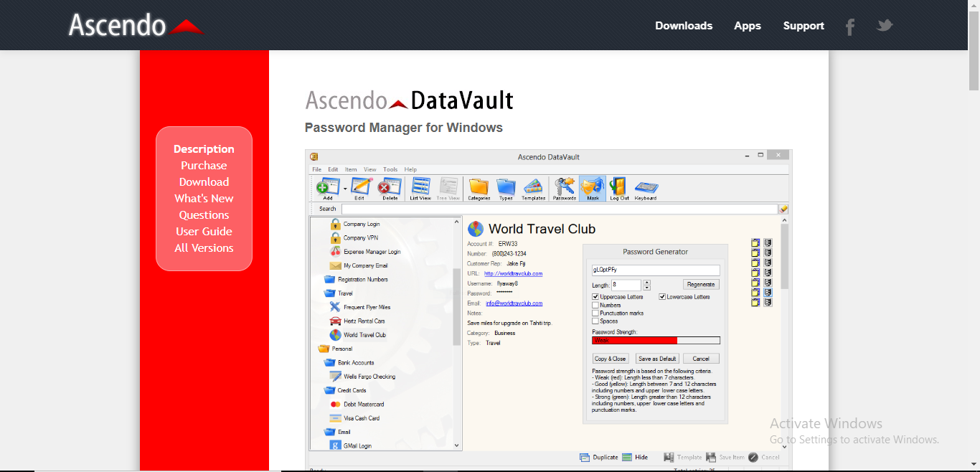The image size is (980, 472).
Task: Uncheck the Lowercase Letters checkbox
Action: click(x=662, y=297)
